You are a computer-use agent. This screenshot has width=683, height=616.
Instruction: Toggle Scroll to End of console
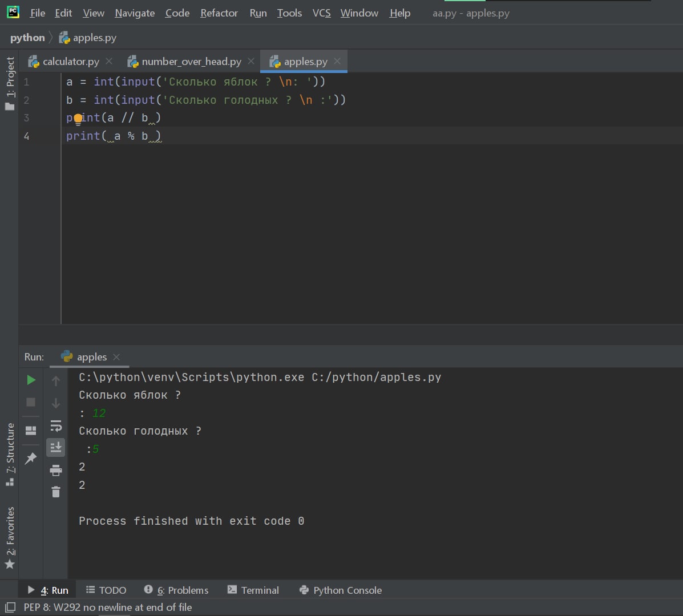coord(56,448)
